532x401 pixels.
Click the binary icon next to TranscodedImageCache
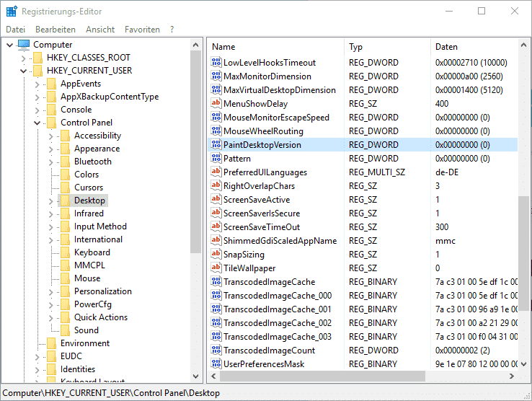click(216, 281)
